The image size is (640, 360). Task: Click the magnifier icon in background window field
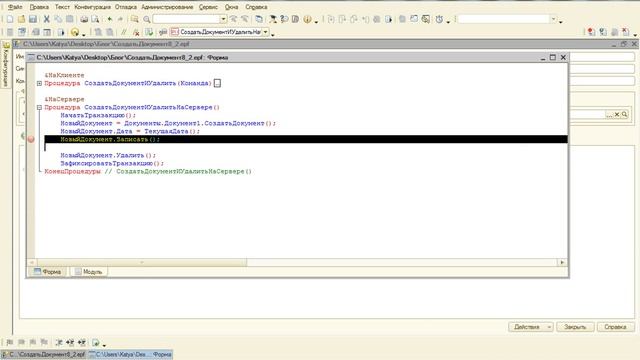[624, 115]
